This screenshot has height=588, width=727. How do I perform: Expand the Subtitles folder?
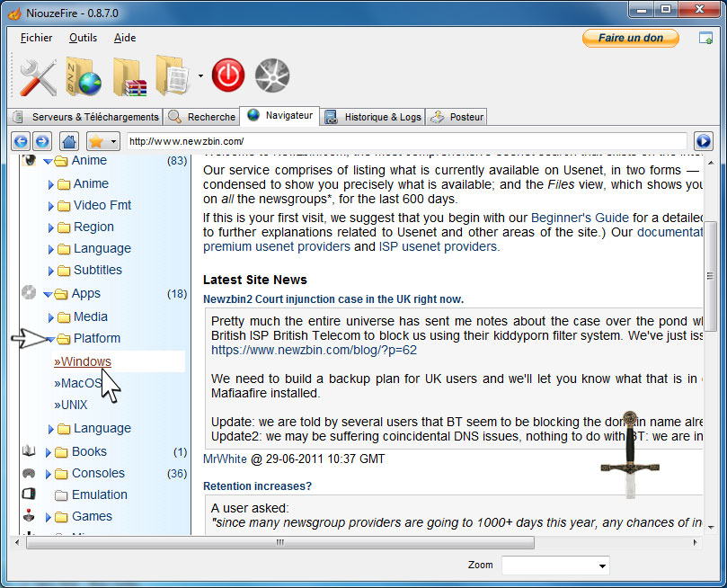click(51, 271)
